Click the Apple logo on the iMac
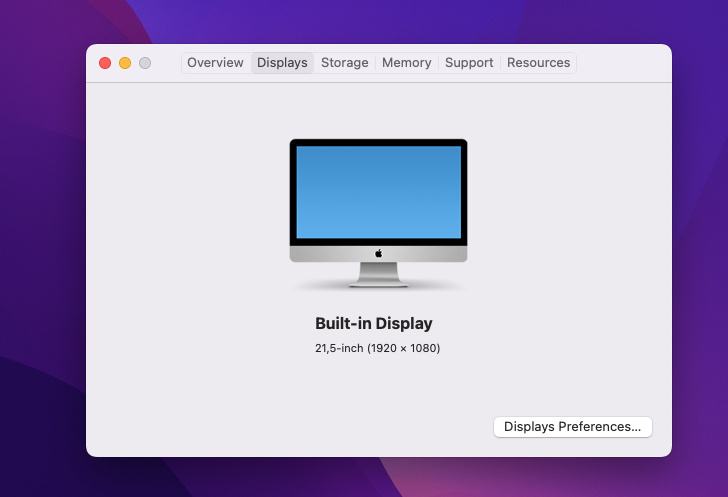This screenshot has width=728, height=497. click(379, 253)
